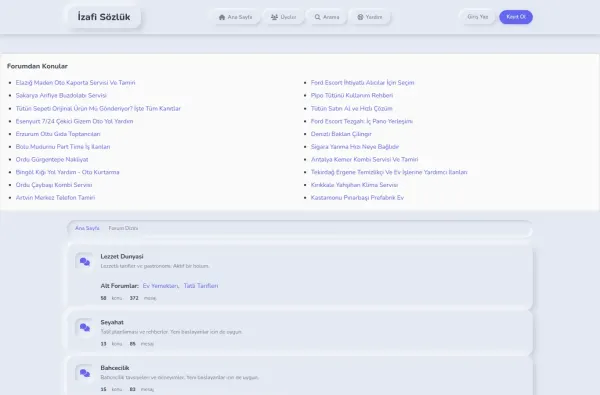This screenshot has height=395, width=600.
Task: Click the Arama magnifier icon
Action: [318, 17]
